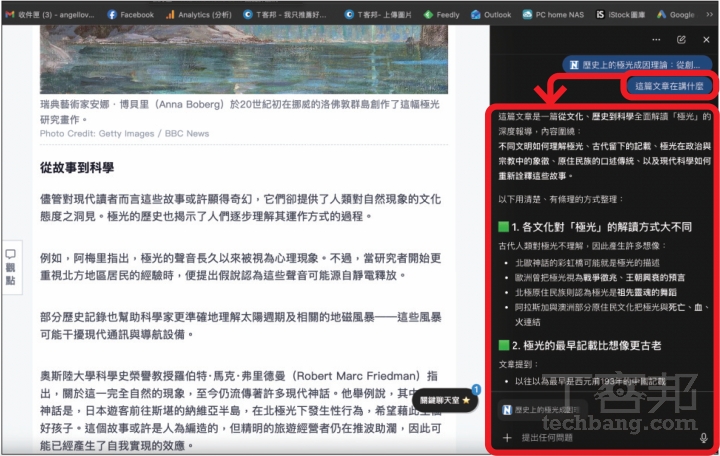Image resolution: width=720 pixels, height=456 pixels.
Task: Open the Facebook bookmark
Action: pyautogui.click(x=130, y=15)
